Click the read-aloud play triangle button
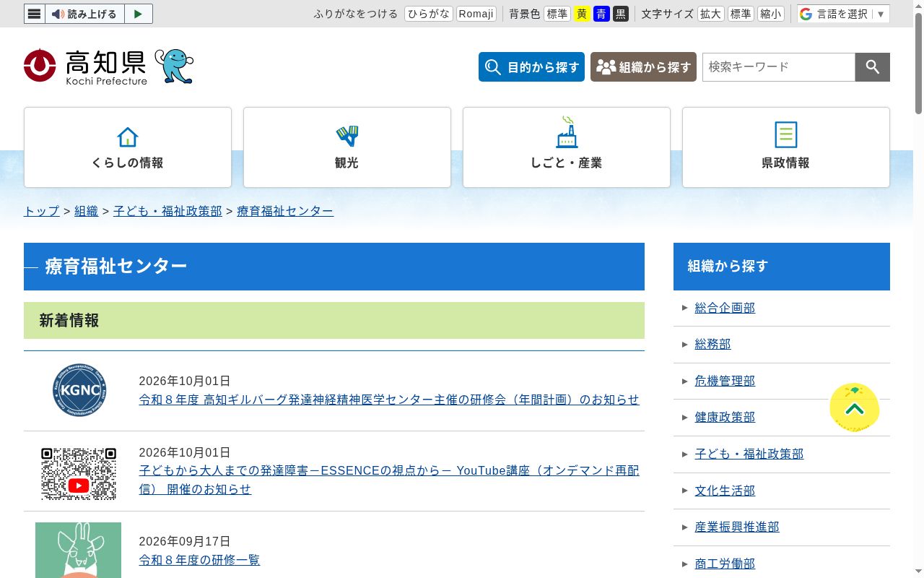Image resolution: width=924 pixels, height=578 pixels. (139, 14)
